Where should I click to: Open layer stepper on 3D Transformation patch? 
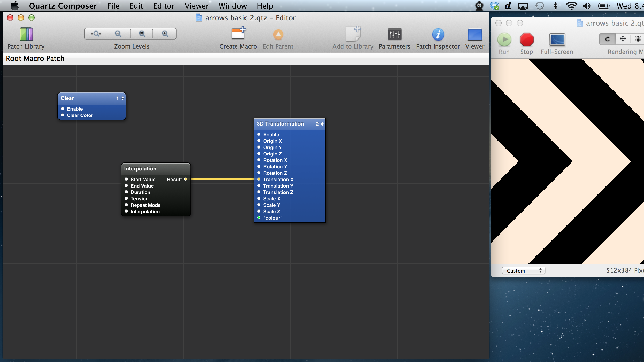tap(322, 124)
